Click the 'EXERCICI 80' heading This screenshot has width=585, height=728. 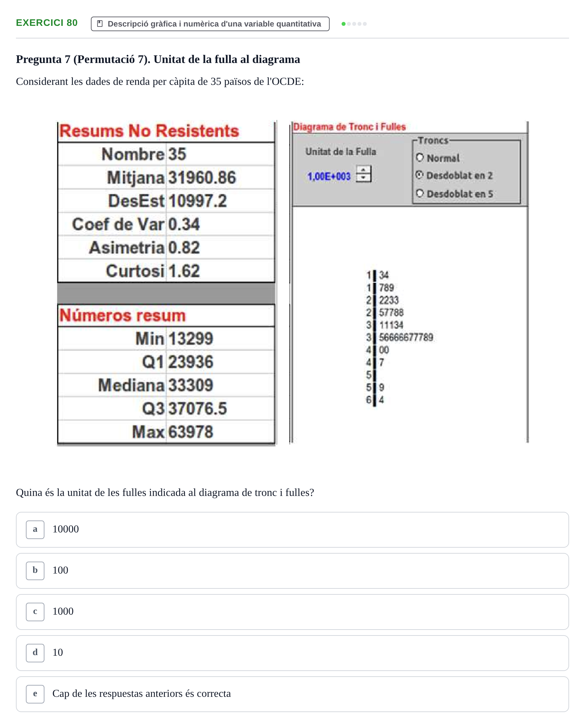pyautogui.click(x=47, y=23)
